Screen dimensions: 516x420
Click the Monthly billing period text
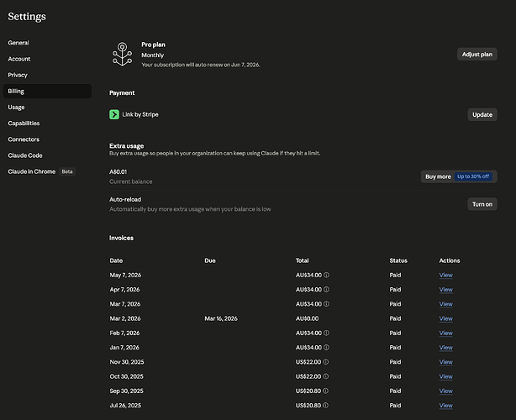click(x=153, y=55)
